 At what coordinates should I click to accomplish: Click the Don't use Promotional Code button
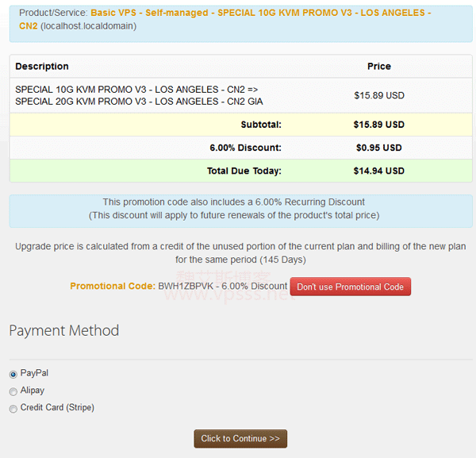point(350,287)
